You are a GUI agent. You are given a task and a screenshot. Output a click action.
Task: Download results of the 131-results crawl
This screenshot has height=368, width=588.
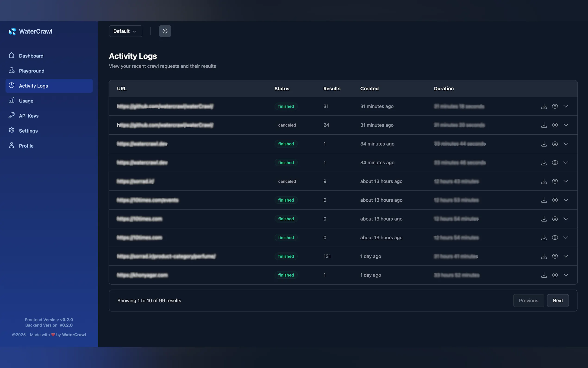click(x=544, y=256)
